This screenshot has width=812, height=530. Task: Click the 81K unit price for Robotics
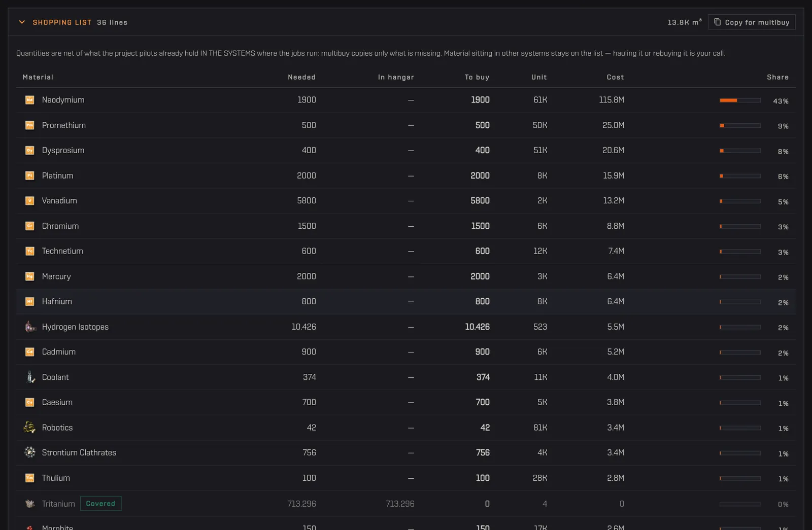pos(540,428)
